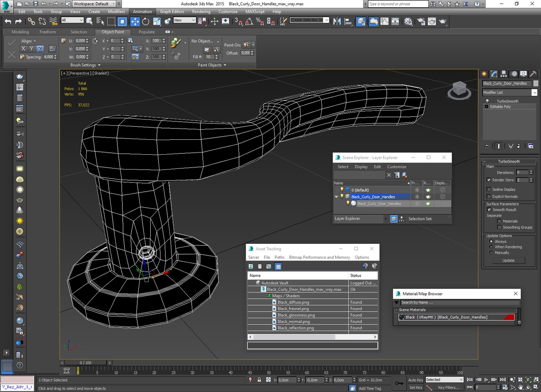Open the MAXScript menu
The height and width of the screenshot is (392, 541).
pyautogui.click(x=255, y=12)
